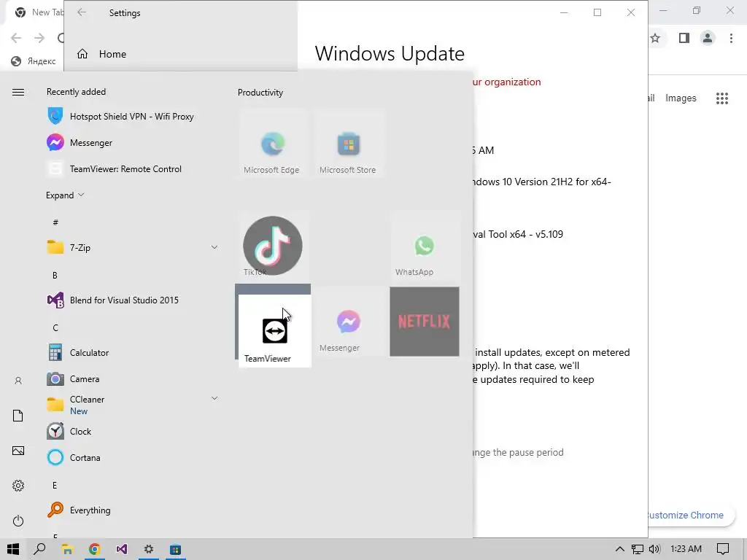This screenshot has width=747, height=560.
Task: Click the Windows Start button
Action: pyautogui.click(x=13, y=549)
